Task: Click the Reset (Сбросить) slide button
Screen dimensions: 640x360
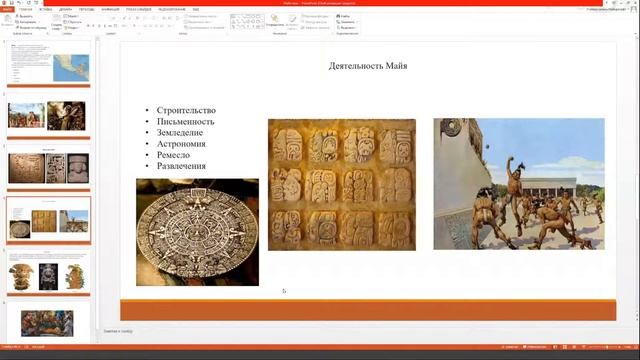Action: point(73,22)
